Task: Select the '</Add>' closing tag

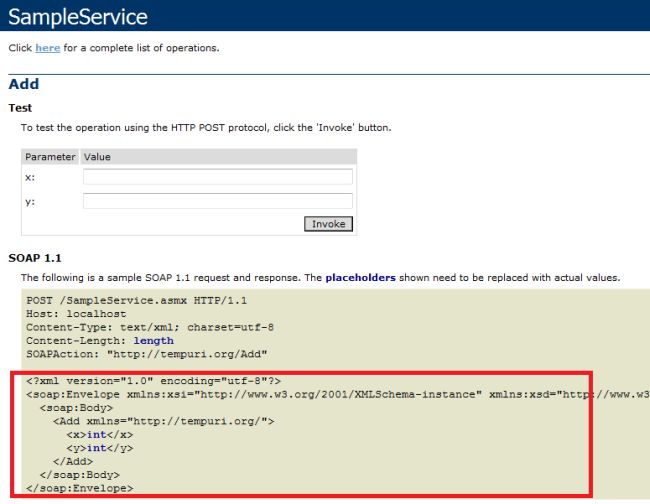Action: [73, 461]
